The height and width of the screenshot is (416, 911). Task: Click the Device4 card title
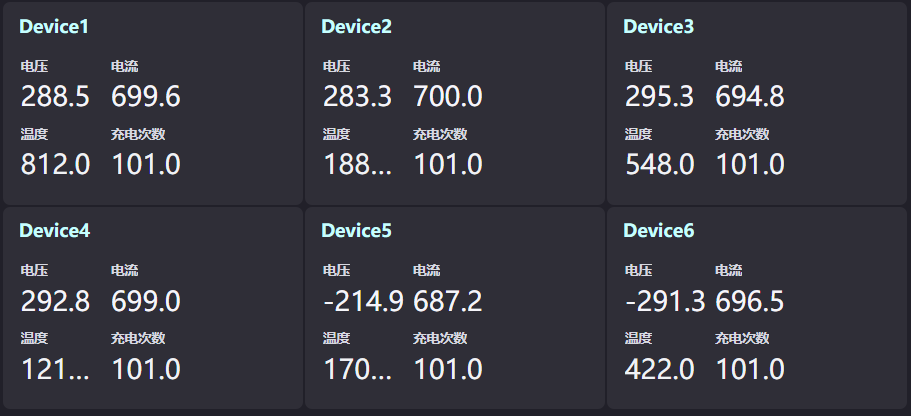point(54,231)
